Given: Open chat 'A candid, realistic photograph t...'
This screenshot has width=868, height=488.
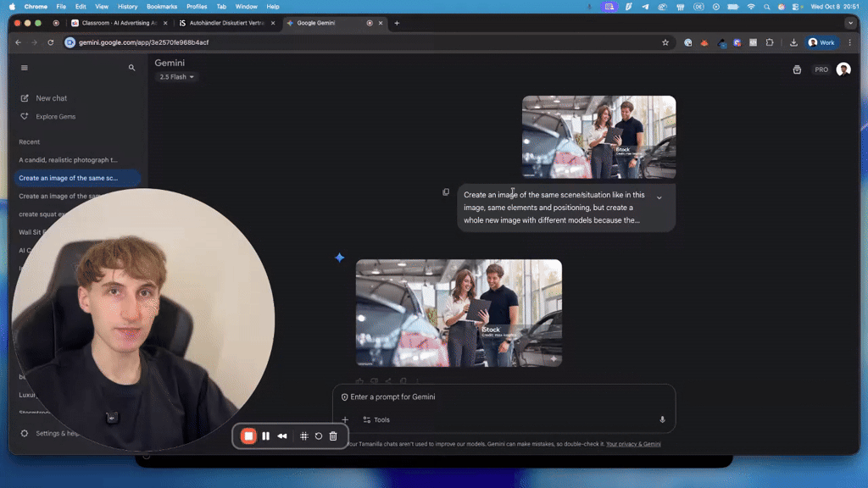Looking at the screenshot, I should pos(68,160).
